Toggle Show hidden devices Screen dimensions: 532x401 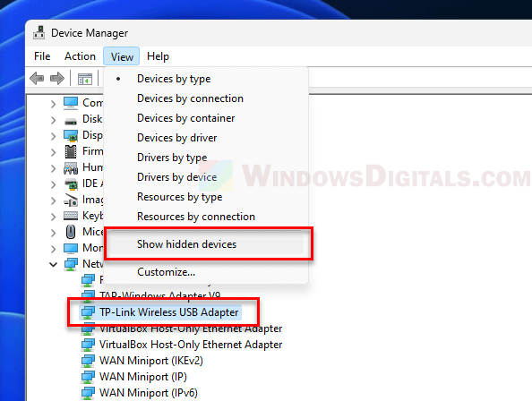[206, 244]
